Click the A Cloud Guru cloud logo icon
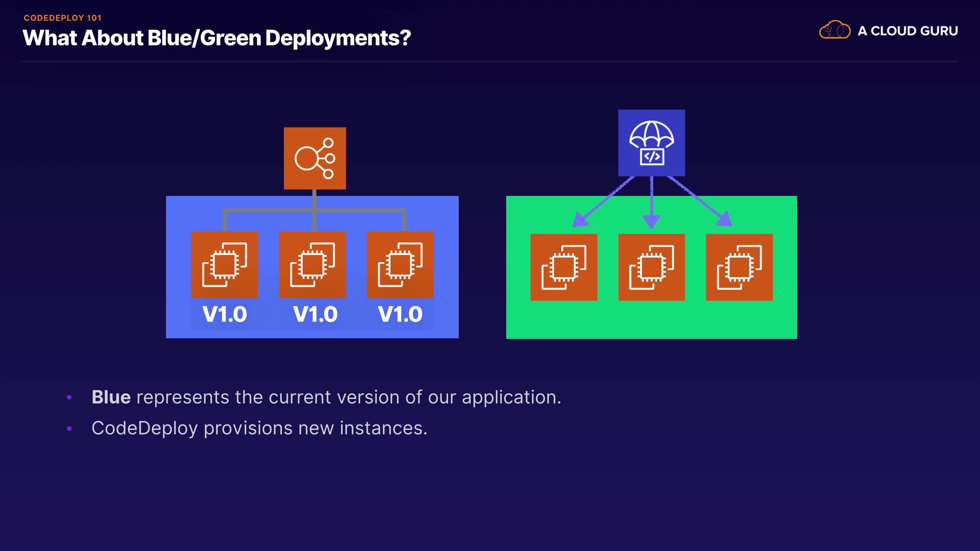980x551 pixels. 835,30
